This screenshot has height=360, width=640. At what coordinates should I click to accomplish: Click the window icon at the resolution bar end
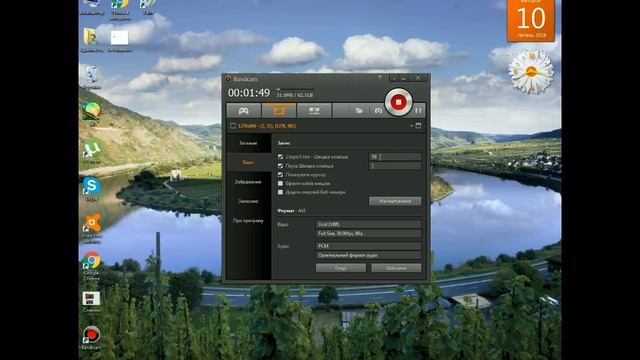pos(418,126)
